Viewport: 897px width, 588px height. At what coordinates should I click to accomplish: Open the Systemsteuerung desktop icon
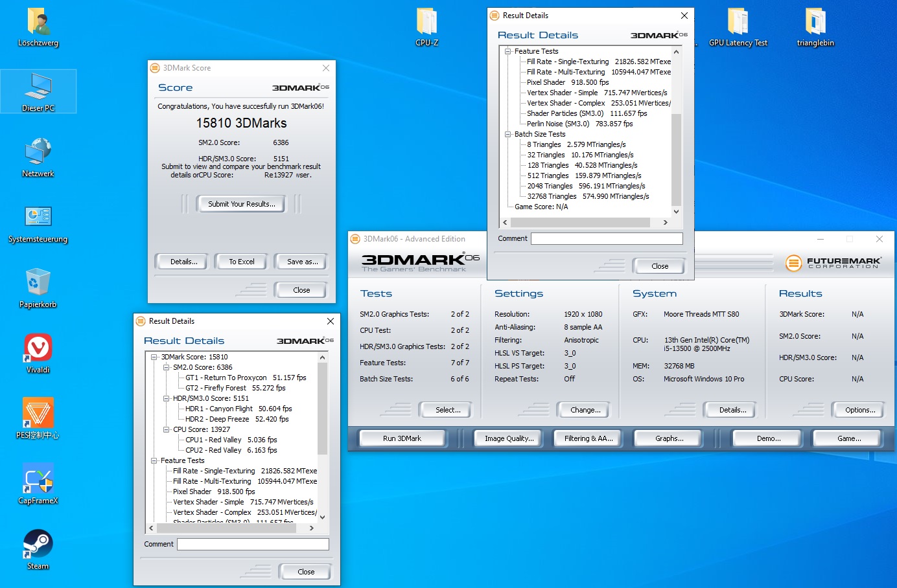(x=38, y=223)
